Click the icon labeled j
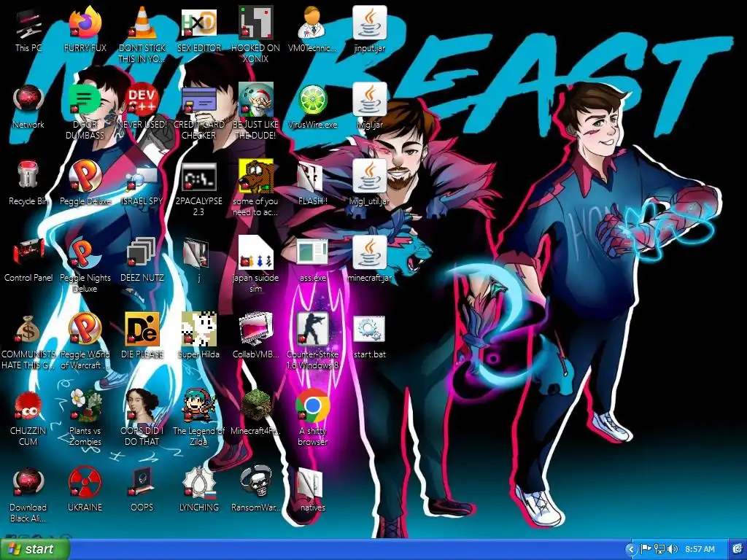This screenshot has height=560, width=747. coord(197,253)
